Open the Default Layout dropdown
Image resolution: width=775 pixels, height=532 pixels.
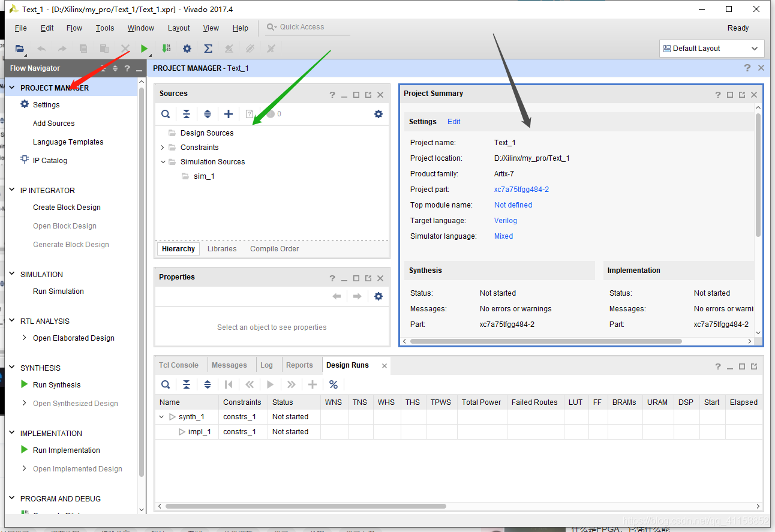712,49
